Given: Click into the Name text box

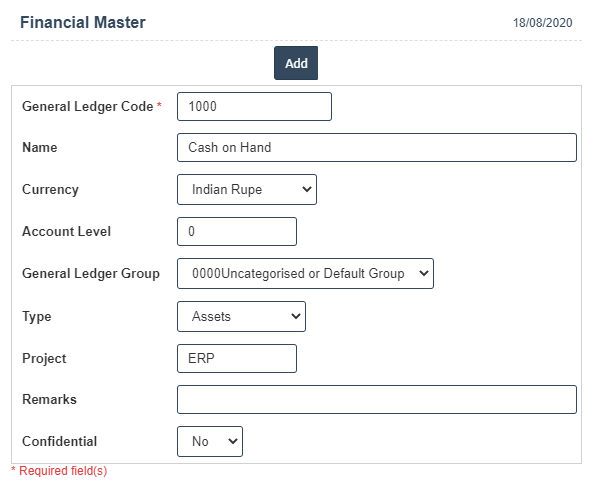Looking at the screenshot, I should coord(377,147).
